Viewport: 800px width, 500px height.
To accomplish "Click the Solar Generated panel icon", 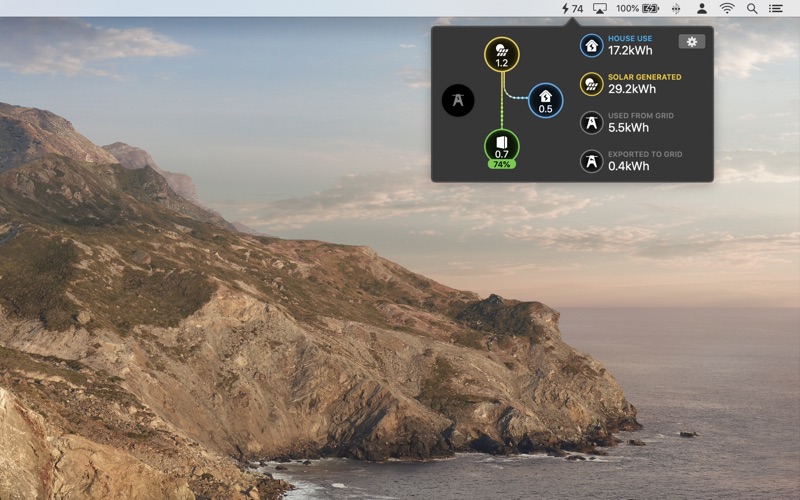I will click(x=591, y=84).
